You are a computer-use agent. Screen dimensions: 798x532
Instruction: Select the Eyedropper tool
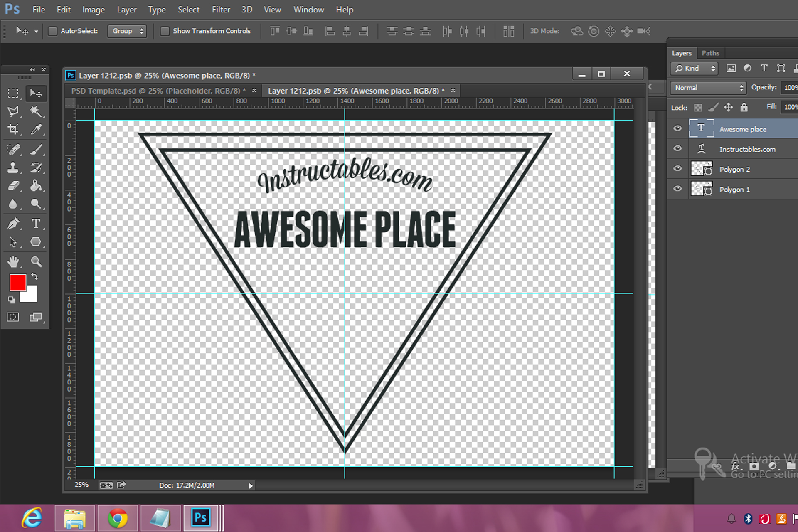pos(36,130)
